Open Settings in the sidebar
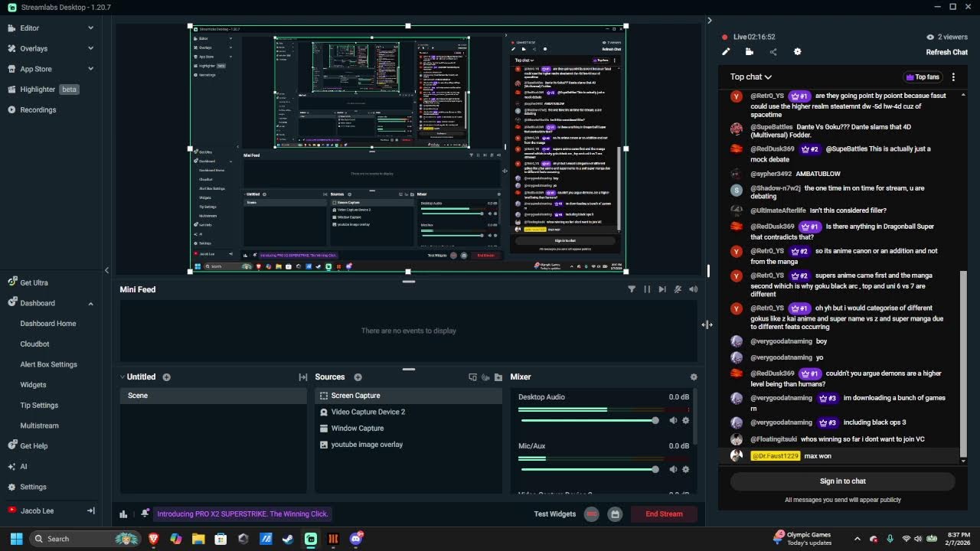The height and width of the screenshot is (551, 980). tap(27, 487)
